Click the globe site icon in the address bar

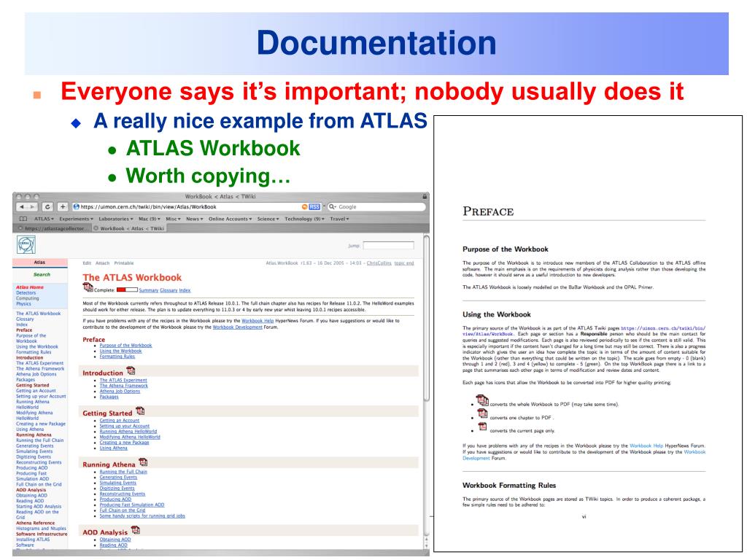click(76, 206)
